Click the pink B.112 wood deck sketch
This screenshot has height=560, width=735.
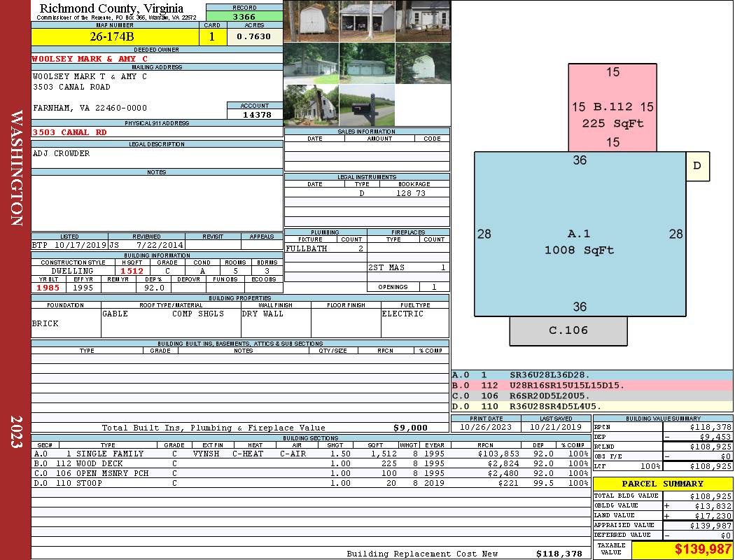click(x=612, y=107)
